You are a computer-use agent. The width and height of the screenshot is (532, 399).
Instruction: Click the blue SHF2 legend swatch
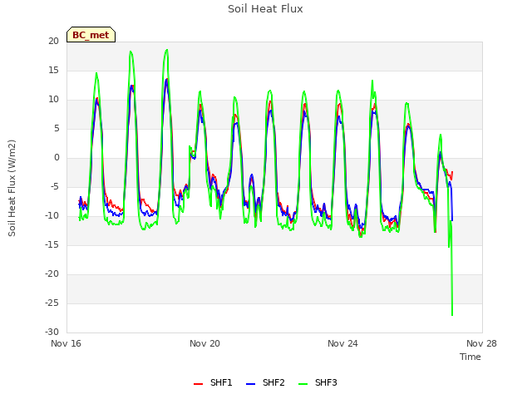pos(250,384)
